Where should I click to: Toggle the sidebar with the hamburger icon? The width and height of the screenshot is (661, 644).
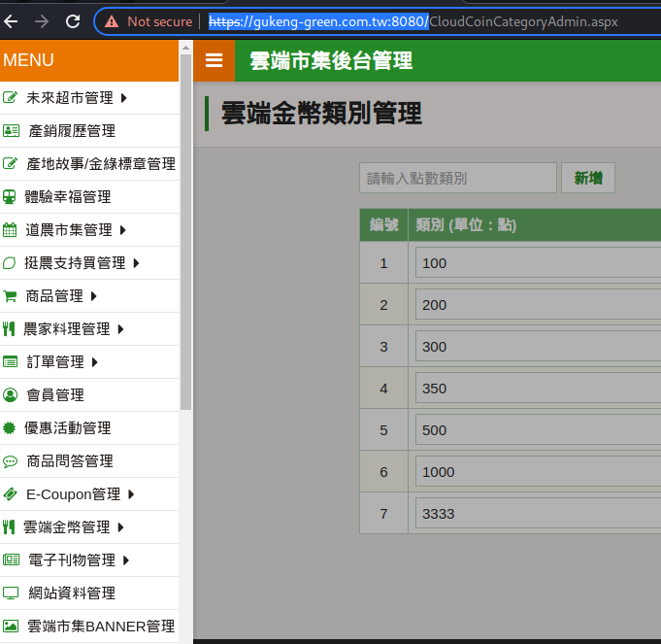214,60
